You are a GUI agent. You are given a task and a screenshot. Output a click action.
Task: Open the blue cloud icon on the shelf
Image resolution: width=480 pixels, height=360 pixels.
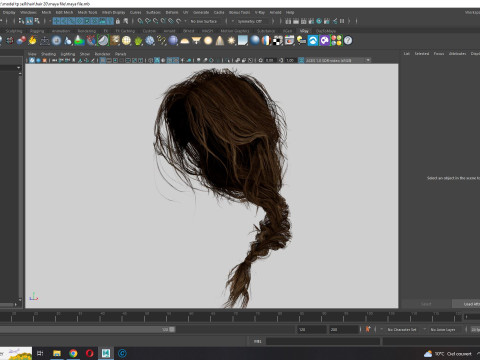point(313,41)
